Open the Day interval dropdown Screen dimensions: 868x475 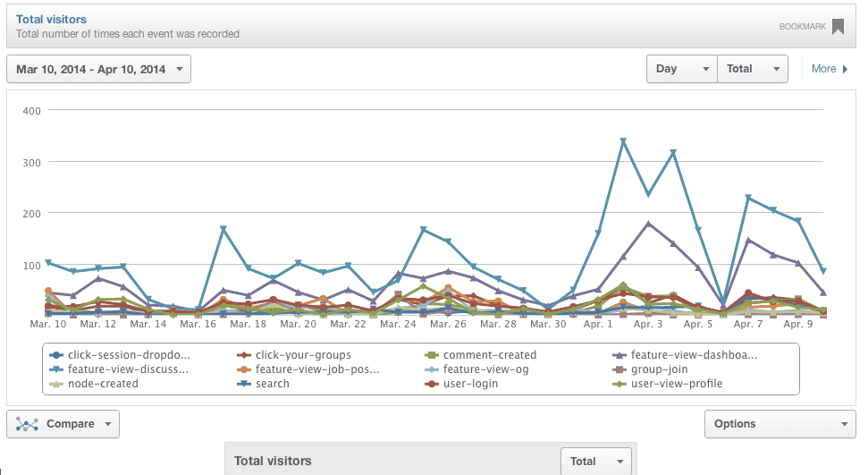(681, 69)
